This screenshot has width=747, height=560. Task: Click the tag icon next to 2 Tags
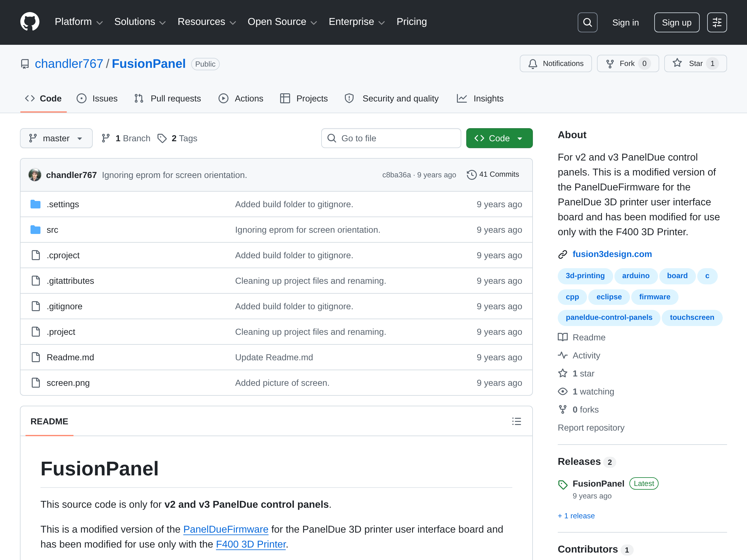(162, 138)
